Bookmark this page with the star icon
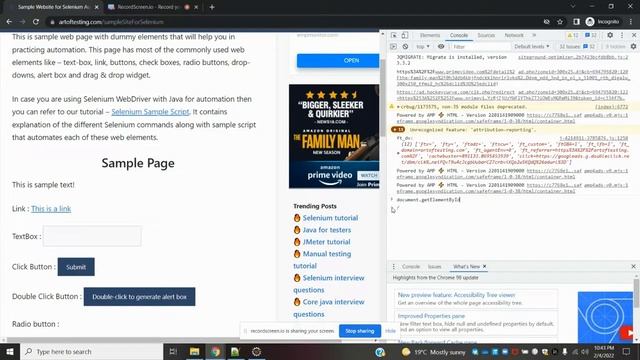640x360 pixels. (560, 22)
